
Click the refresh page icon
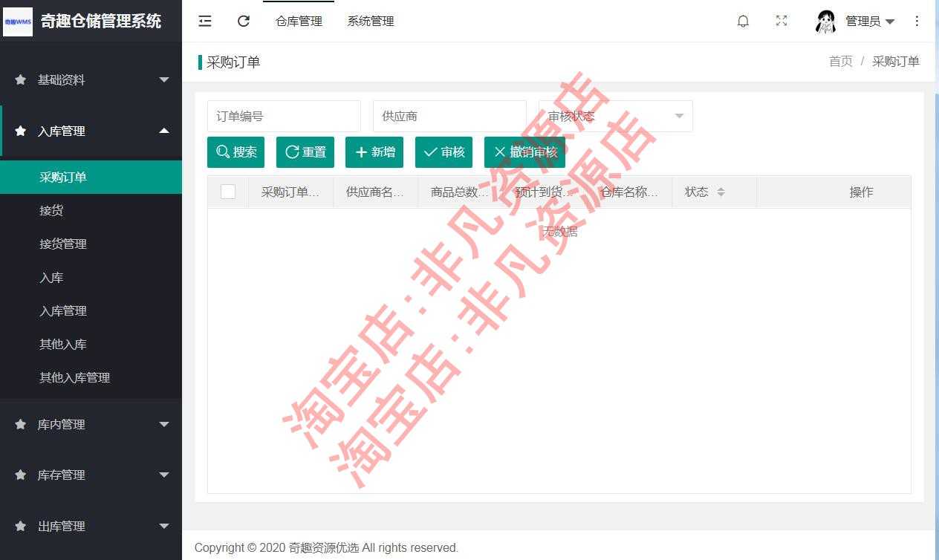pos(243,21)
